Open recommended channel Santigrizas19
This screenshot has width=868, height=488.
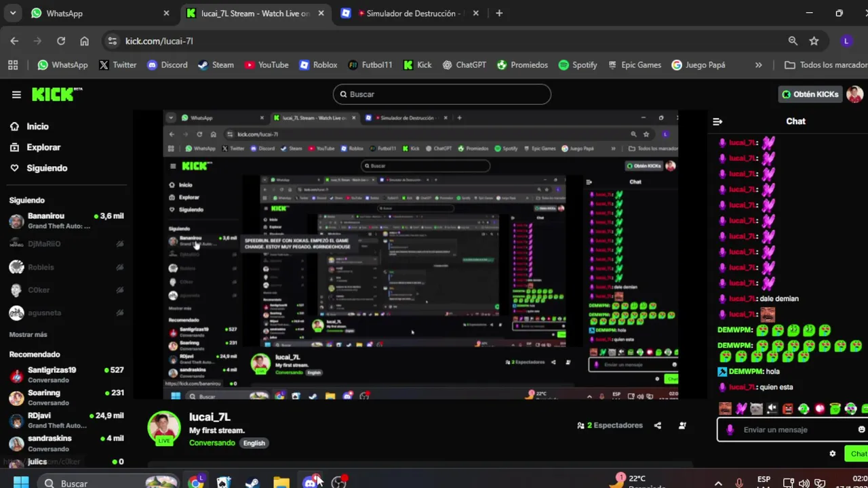pos(66,375)
